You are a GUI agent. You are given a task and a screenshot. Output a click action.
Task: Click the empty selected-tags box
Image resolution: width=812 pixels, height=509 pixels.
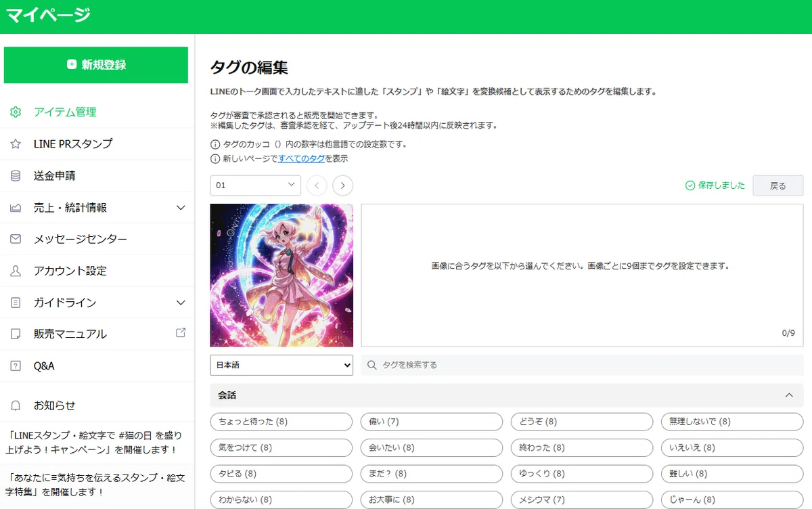[x=582, y=275]
